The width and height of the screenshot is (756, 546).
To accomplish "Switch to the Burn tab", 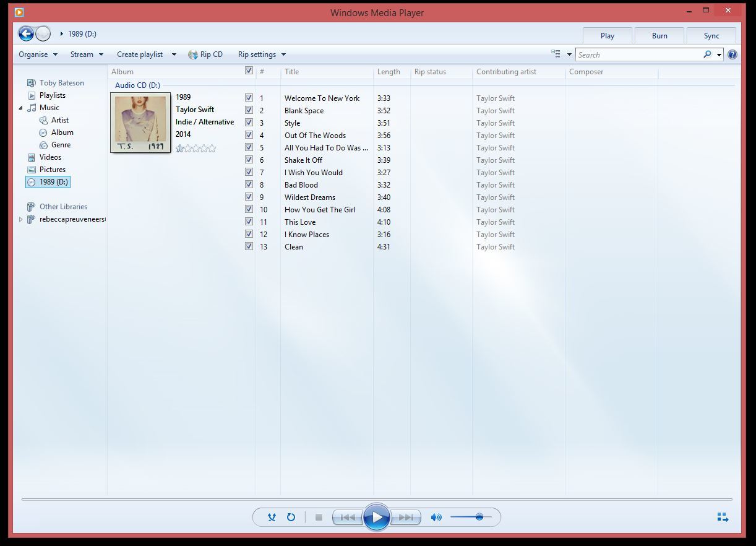I will pyautogui.click(x=659, y=36).
